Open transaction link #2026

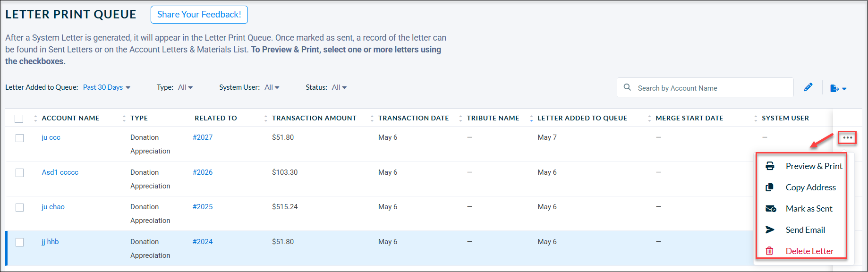point(203,172)
